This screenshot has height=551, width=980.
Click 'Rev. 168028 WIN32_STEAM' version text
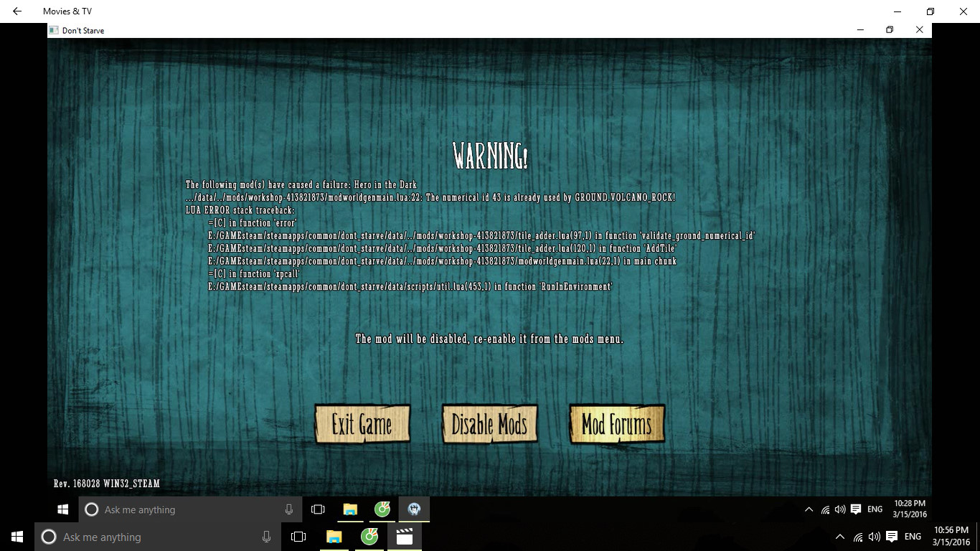pyautogui.click(x=107, y=484)
